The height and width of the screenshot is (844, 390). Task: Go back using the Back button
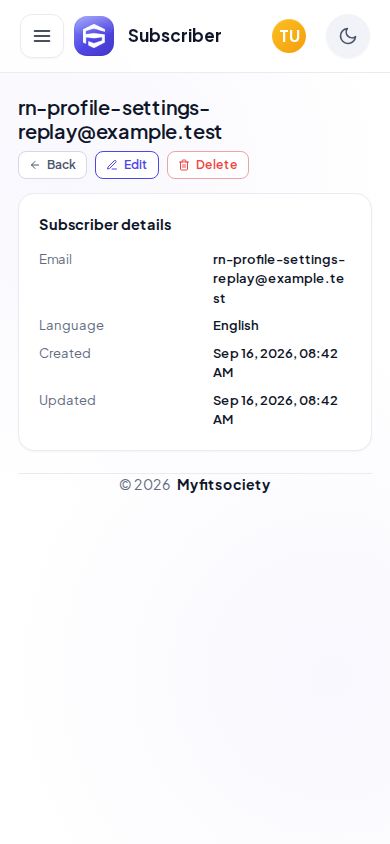(x=53, y=165)
